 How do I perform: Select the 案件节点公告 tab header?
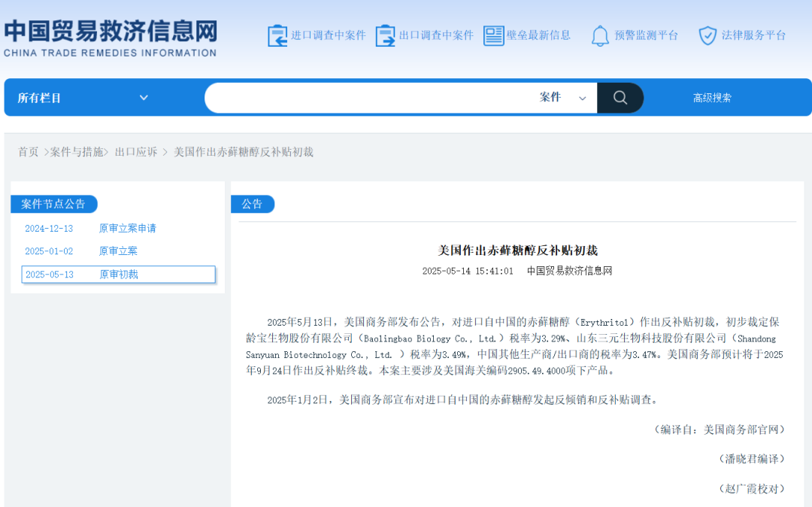(53, 204)
